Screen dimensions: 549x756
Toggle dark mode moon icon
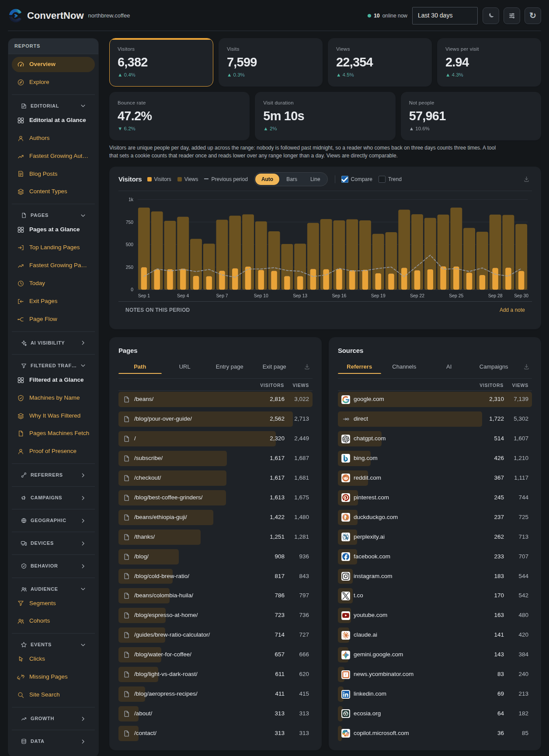491,16
